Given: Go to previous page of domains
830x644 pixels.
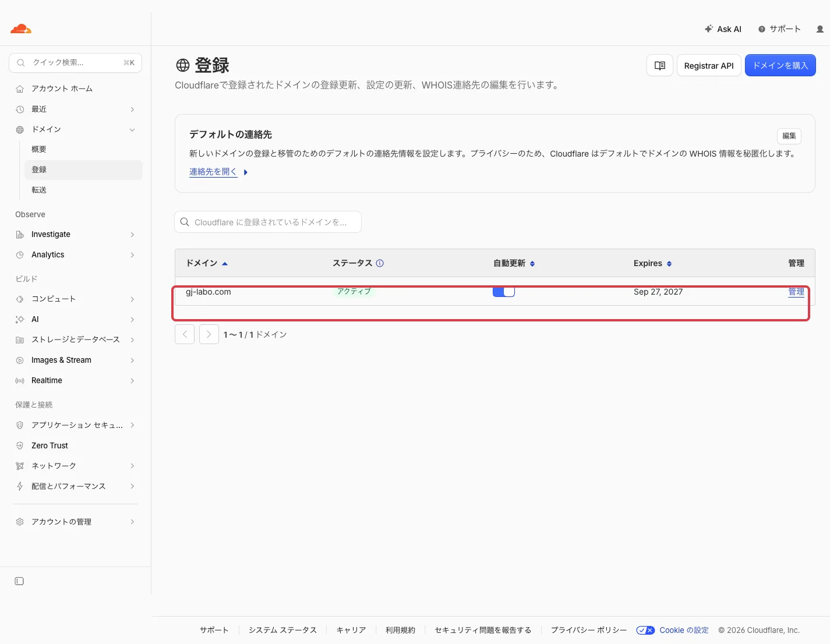Looking at the screenshot, I should 185,334.
